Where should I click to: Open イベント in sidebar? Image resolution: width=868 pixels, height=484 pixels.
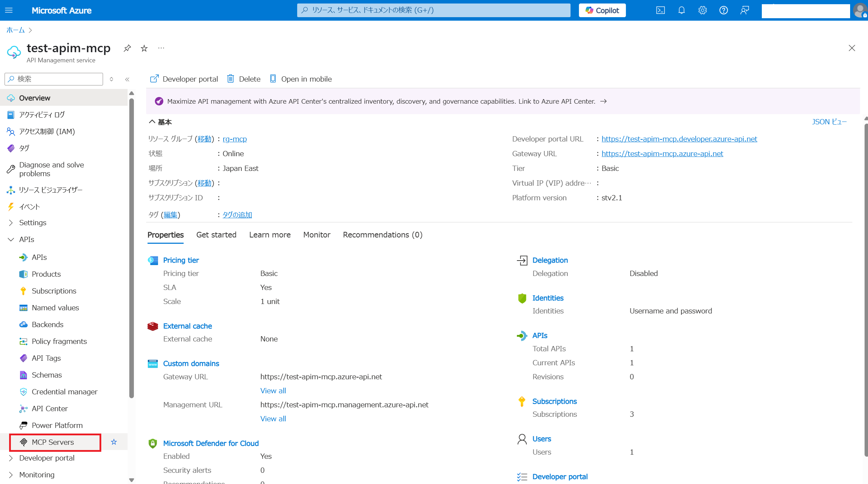pos(64,207)
